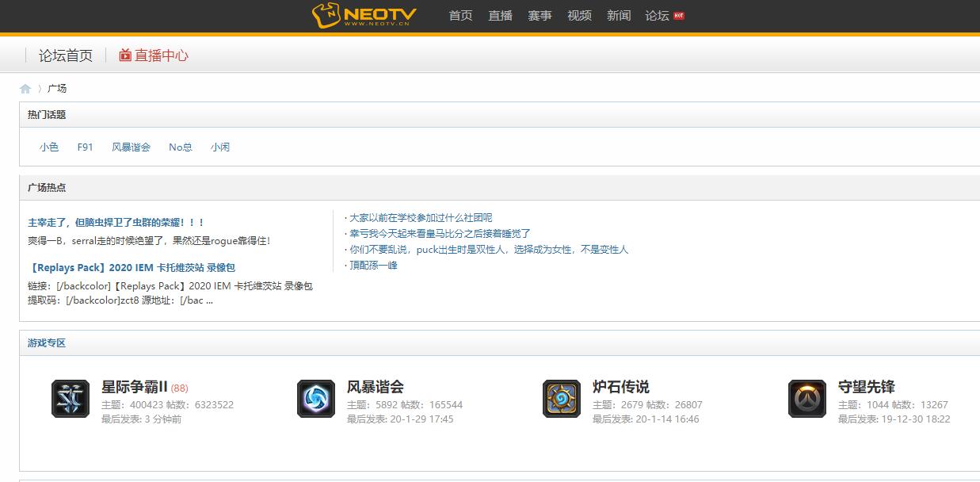Viewport: 980px width, 482px height.
Task: Click the NeoTV logo
Action: point(364,15)
